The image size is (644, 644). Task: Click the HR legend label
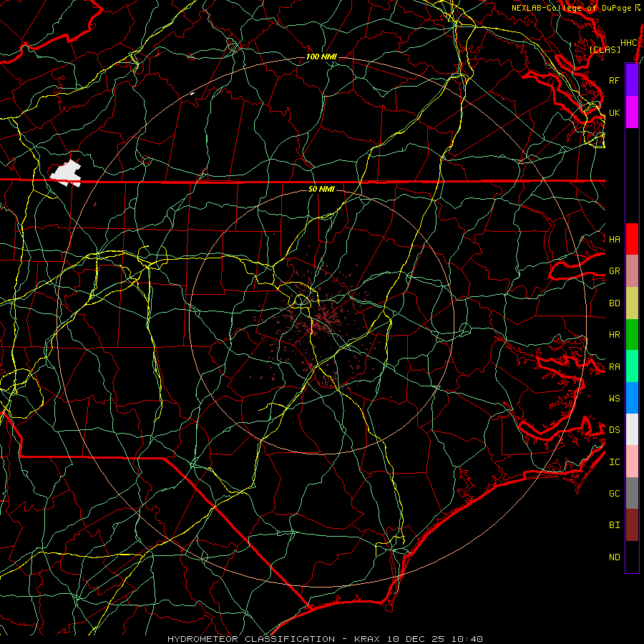(615, 335)
